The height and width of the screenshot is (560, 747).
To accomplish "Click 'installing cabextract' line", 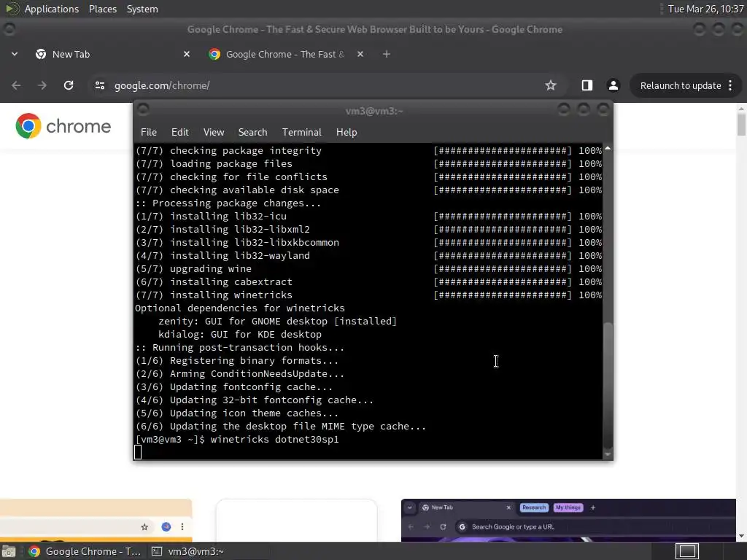I will (231, 281).
